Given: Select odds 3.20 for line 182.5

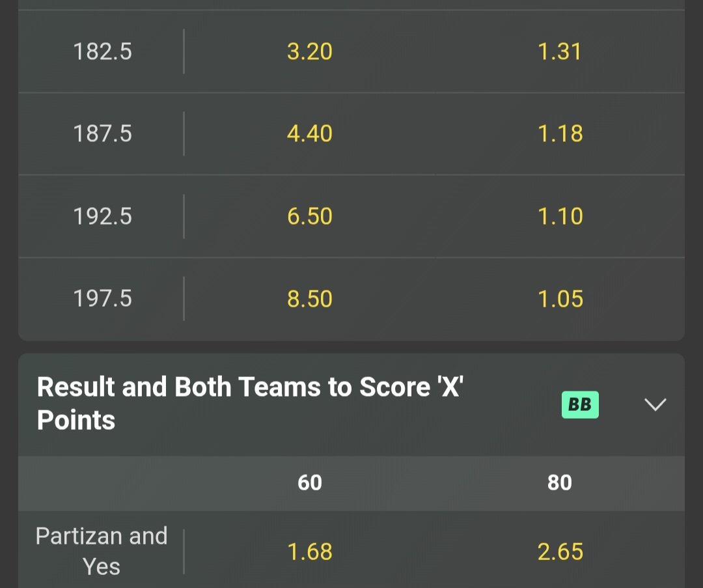Looking at the screenshot, I should click(310, 51).
